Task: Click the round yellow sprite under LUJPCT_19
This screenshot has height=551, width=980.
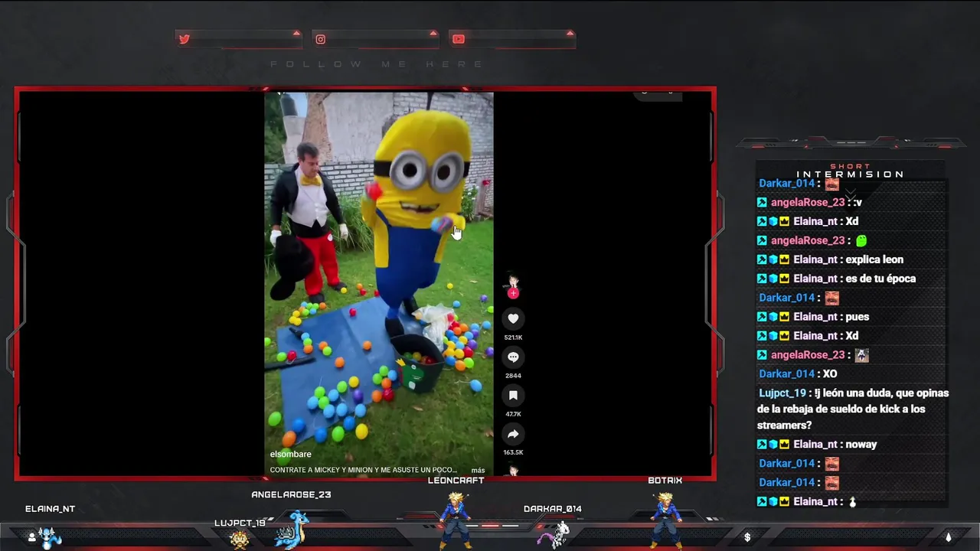Action: [x=240, y=540]
